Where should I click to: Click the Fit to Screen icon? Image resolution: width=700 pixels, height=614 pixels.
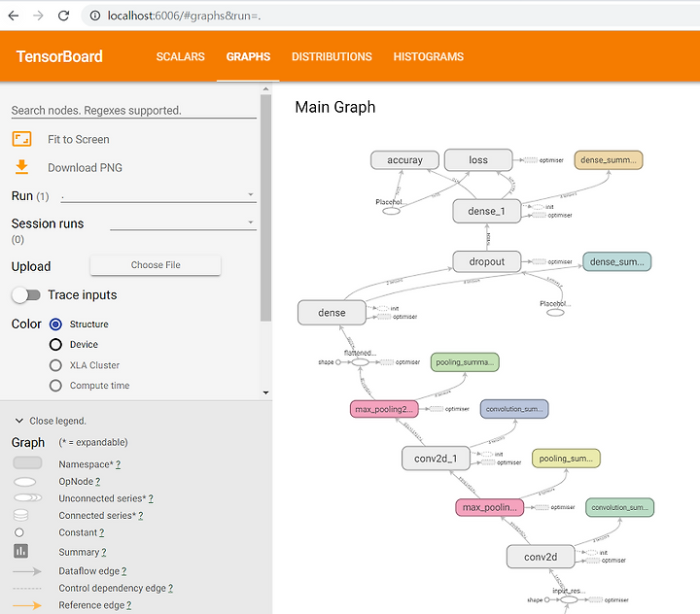(21, 139)
